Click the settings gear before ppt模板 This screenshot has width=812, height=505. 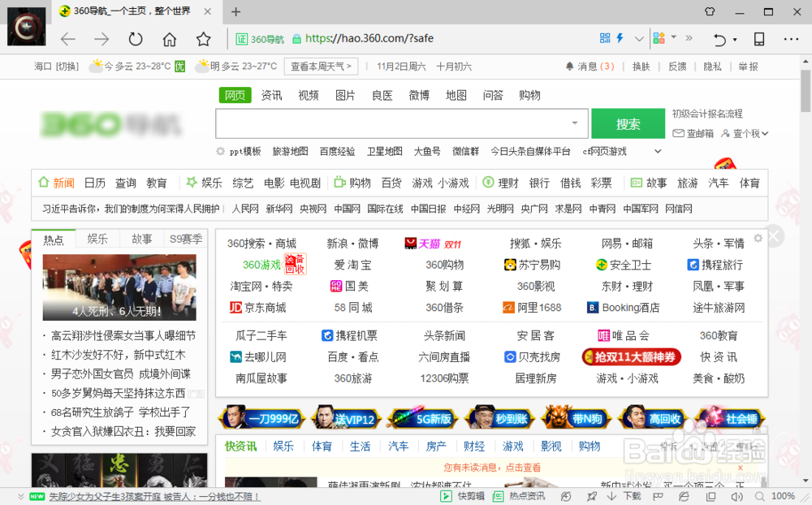click(x=221, y=151)
